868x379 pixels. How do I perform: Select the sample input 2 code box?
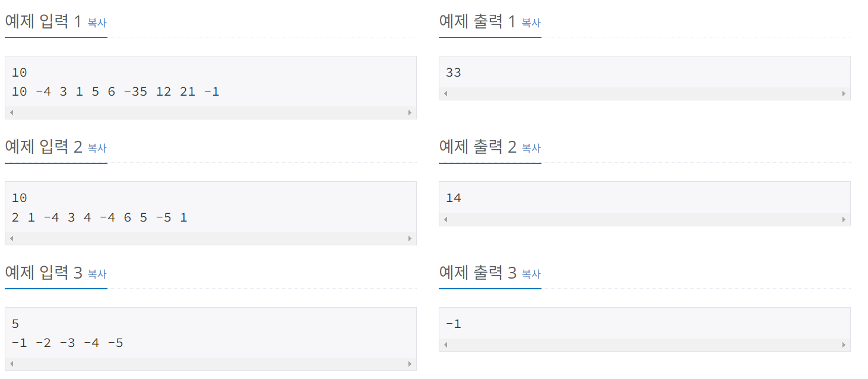[x=211, y=208]
